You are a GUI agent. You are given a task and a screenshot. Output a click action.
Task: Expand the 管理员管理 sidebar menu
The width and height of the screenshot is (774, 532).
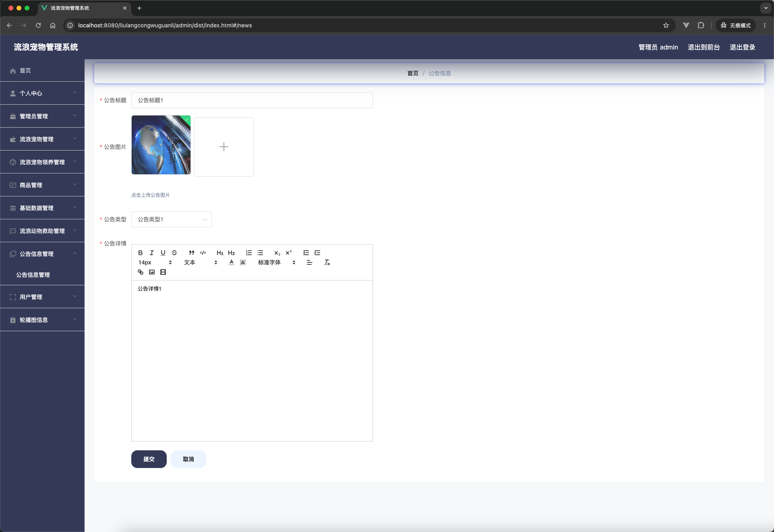click(42, 116)
